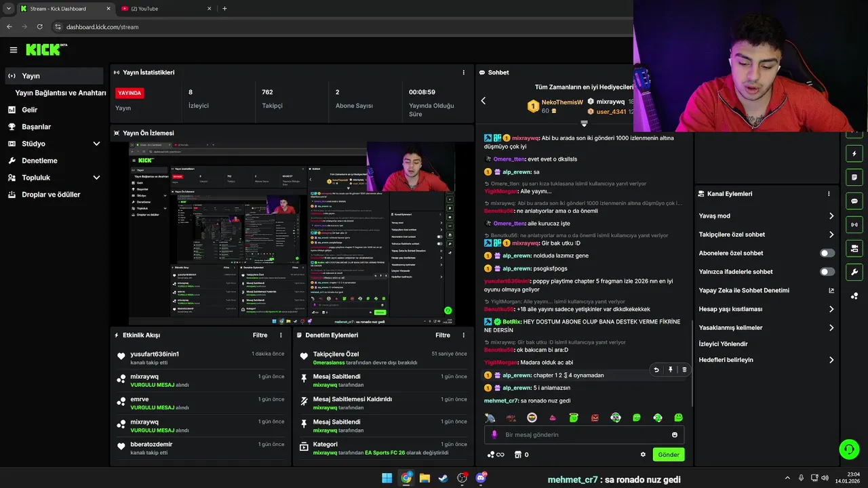This screenshot has height=488, width=868.
Task: Open the broadcast signal widget in right sidebar
Action: [854, 224]
